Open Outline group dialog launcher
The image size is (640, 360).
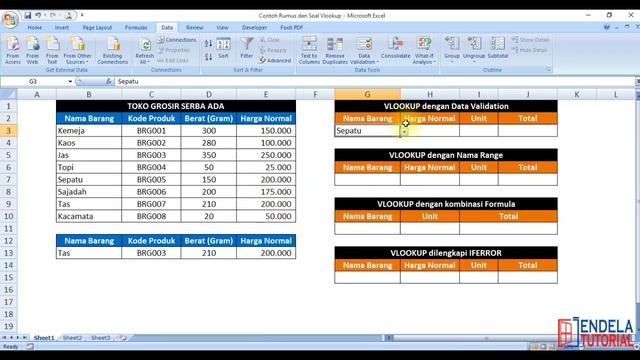(548, 70)
